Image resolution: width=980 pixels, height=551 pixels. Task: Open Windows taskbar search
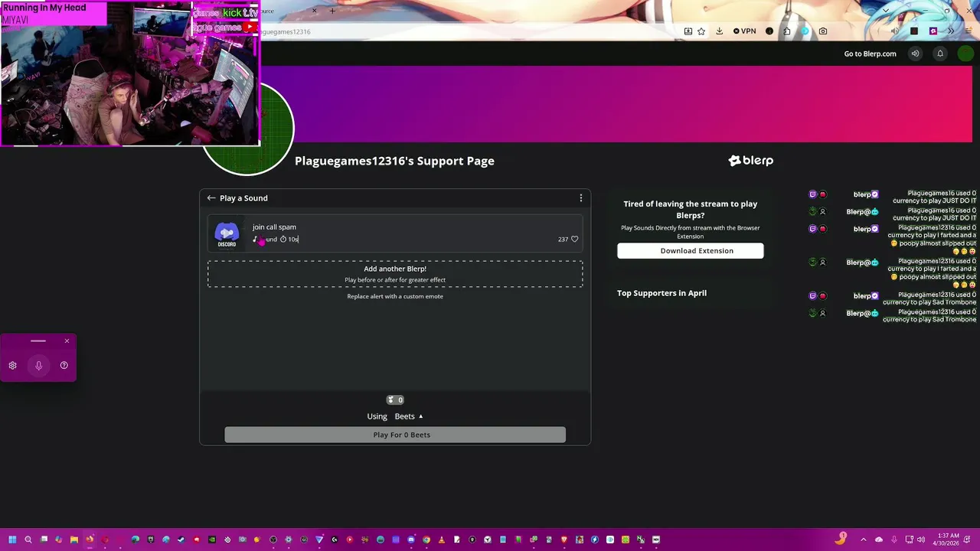pyautogui.click(x=28, y=540)
